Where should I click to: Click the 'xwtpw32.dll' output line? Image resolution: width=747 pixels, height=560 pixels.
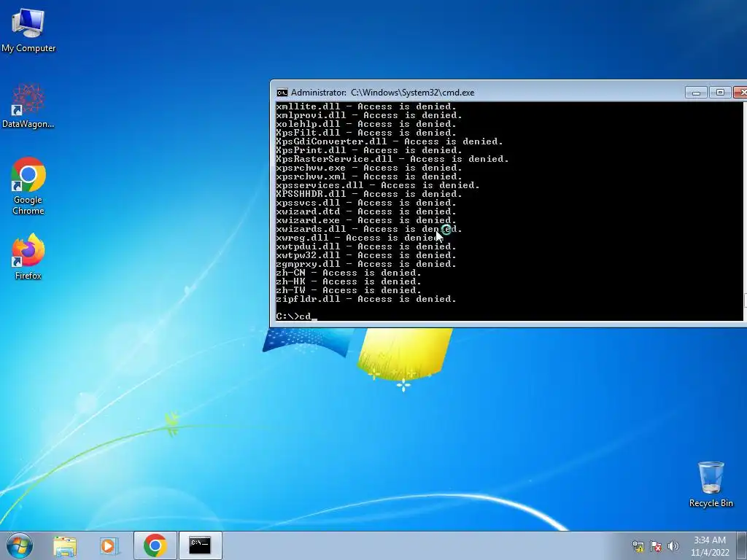(x=366, y=255)
